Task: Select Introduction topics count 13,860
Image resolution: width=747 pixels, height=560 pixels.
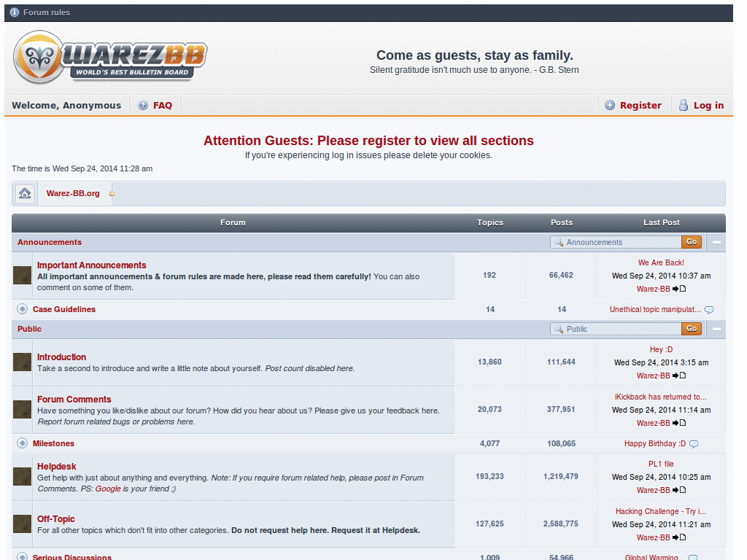Action: pyautogui.click(x=489, y=362)
